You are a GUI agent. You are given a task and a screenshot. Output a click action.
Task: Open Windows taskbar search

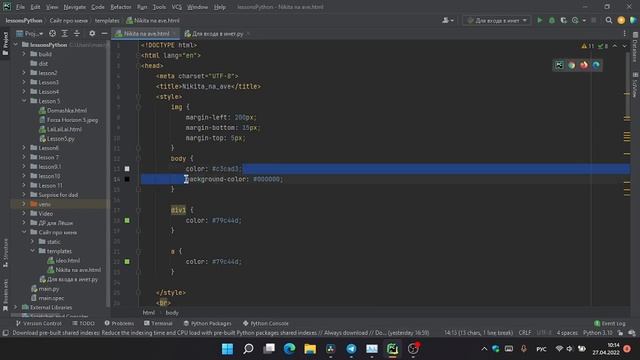click(x=248, y=349)
